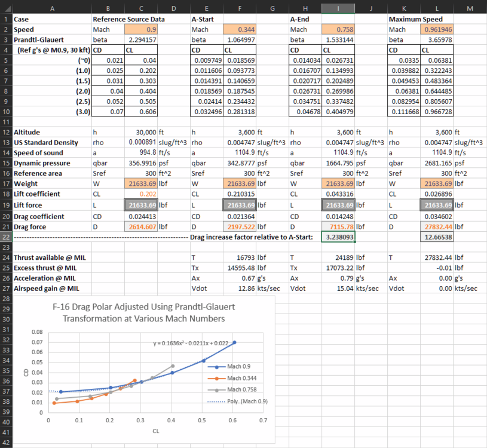Select the chart title text
Image resolution: width=487 pixels, height=448 pixels.
(x=144, y=312)
